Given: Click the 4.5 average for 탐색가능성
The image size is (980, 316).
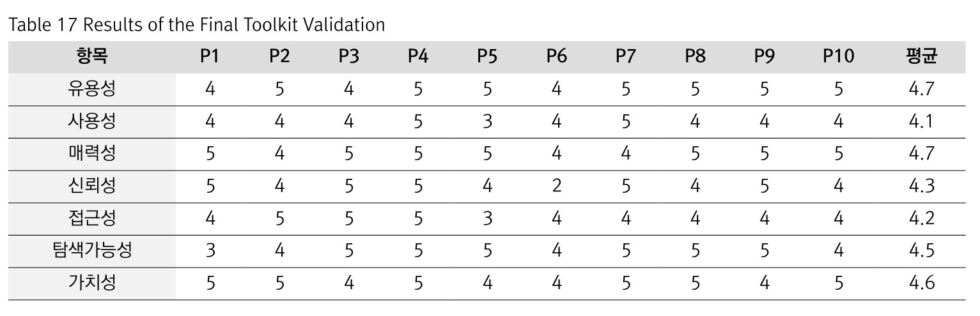Looking at the screenshot, I should (x=921, y=250).
